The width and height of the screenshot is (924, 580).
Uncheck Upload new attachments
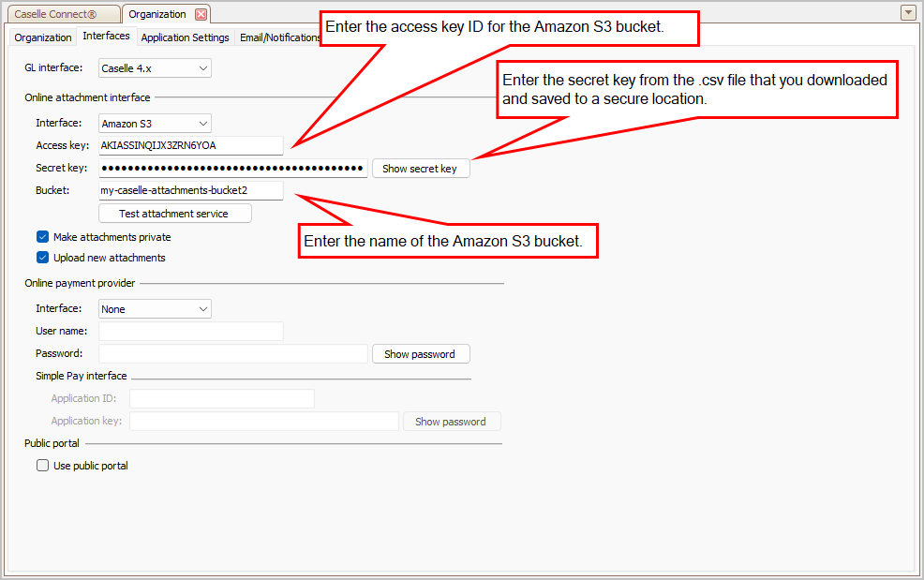(42, 258)
